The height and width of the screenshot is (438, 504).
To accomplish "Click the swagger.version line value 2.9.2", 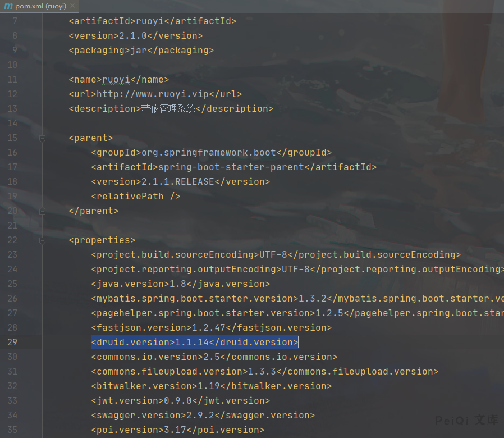I will pos(200,416).
